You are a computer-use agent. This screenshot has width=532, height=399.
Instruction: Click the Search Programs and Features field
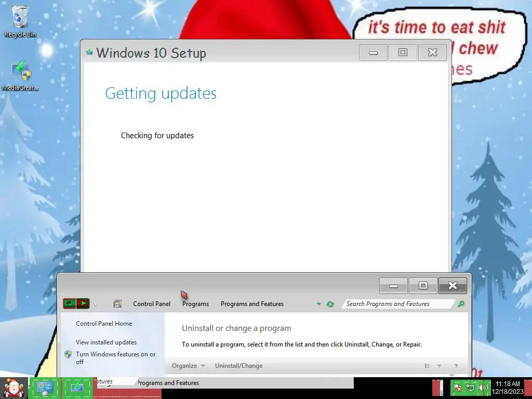(397, 304)
